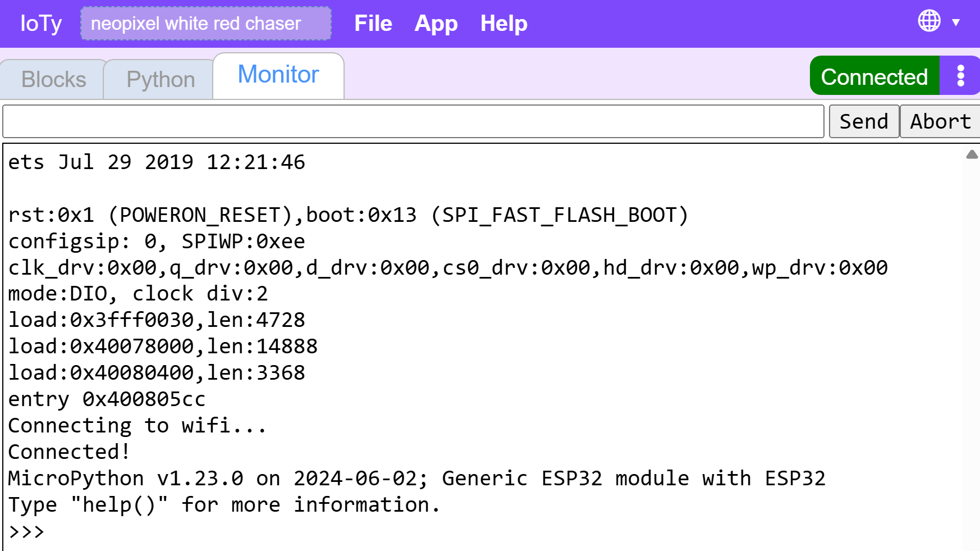The image size is (980, 551).
Task: Open the three-dot connection options menu
Action: click(x=960, y=76)
